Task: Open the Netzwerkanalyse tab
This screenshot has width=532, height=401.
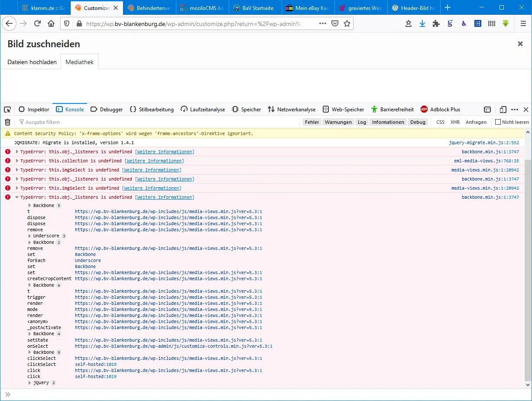Action: (x=292, y=110)
